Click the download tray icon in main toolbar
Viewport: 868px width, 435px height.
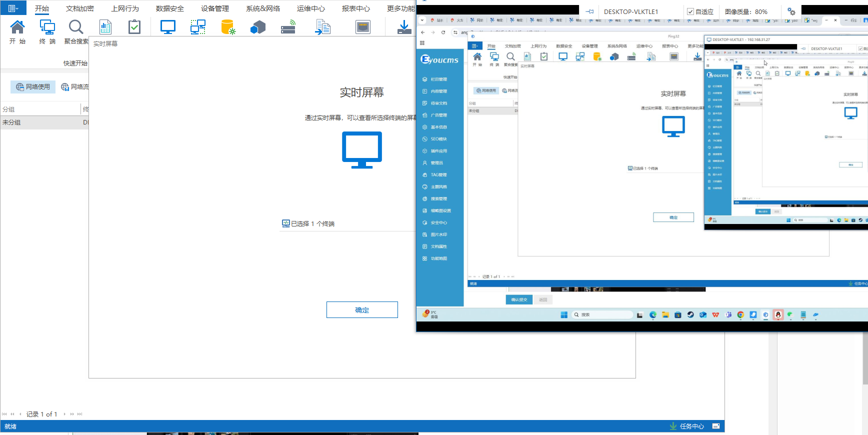[x=404, y=27]
